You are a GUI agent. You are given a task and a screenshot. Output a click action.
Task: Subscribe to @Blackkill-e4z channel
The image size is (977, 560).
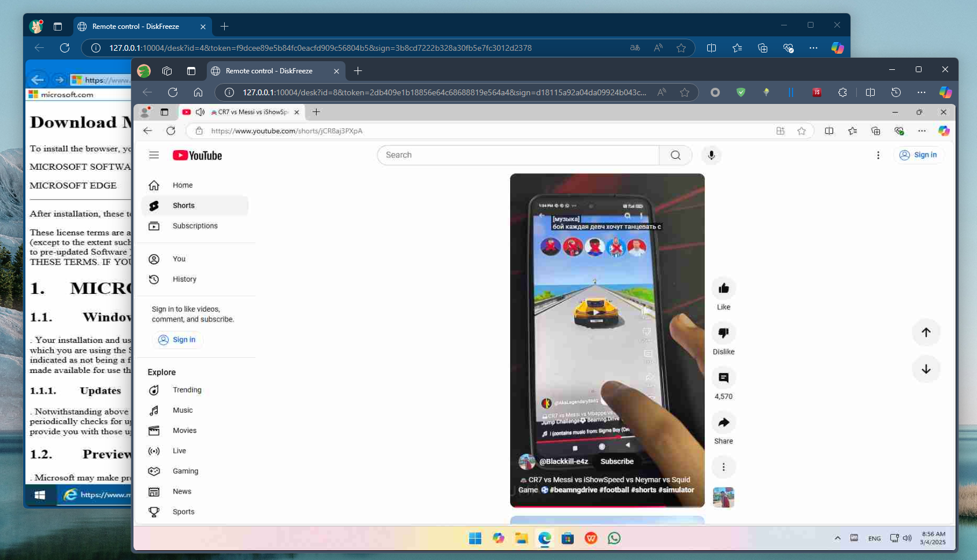(617, 461)
